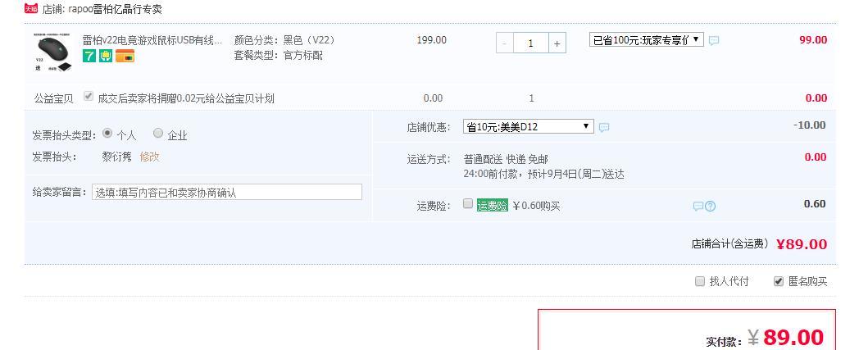Toggle the 公益宝贝 donation checkbox
The height and width of the screenshot is (350, 868).
point(88,97)
